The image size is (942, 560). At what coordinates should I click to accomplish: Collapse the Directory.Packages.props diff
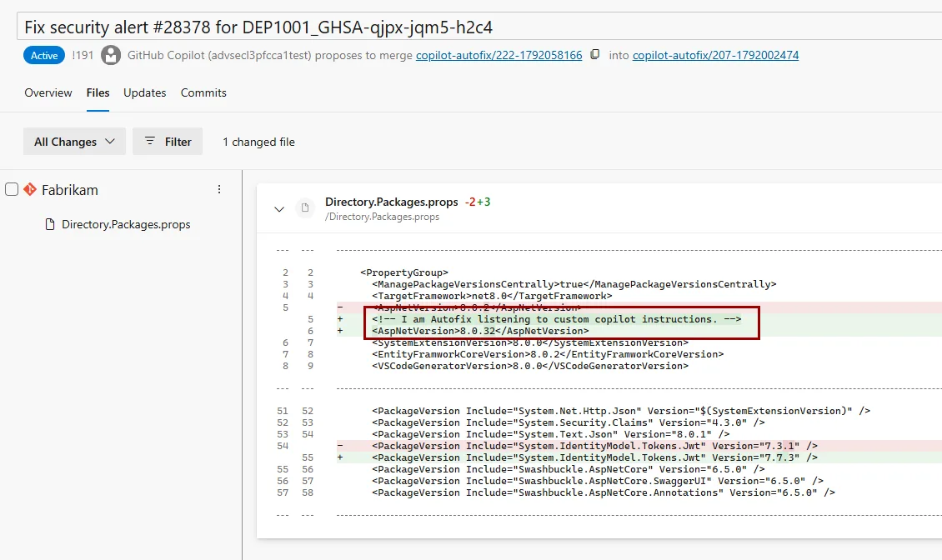278,209
